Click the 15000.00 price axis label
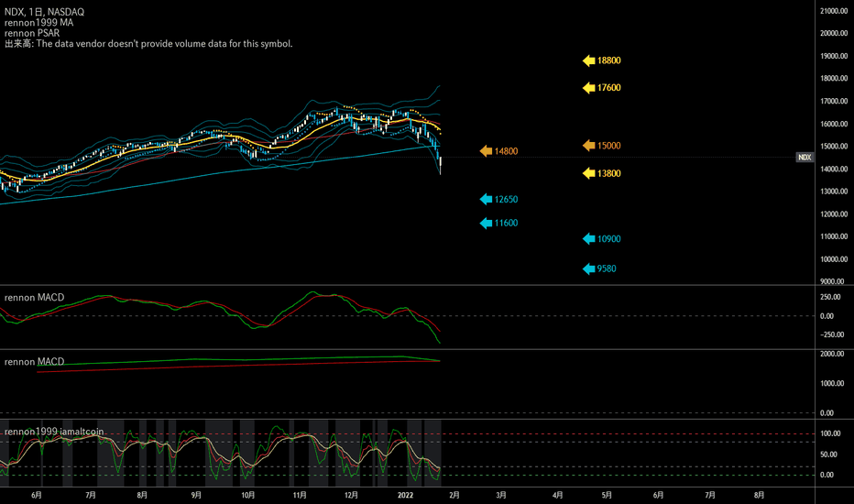 point(834,147)
